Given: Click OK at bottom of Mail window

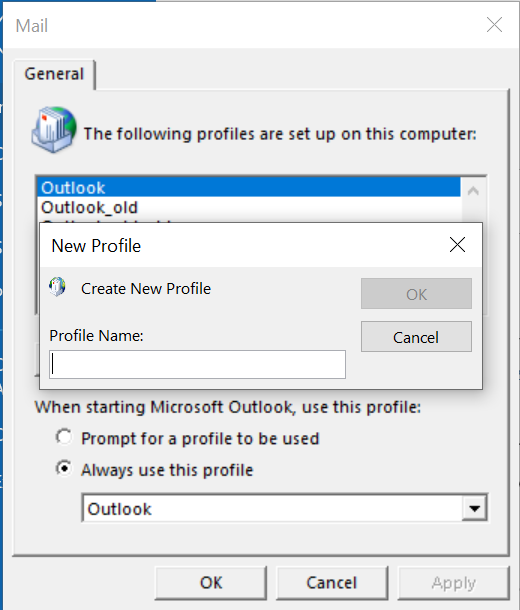Looking at the screenshot, I should [211, 583].
